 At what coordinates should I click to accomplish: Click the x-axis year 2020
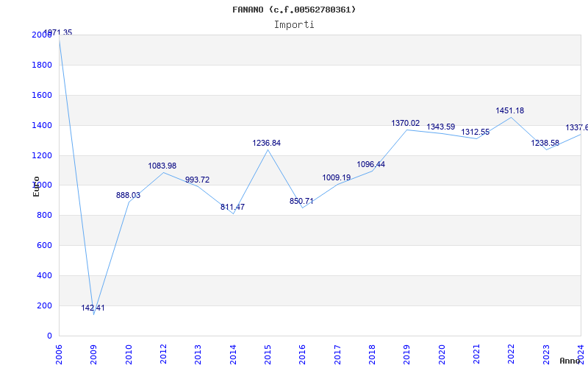(x=442, y=355)
